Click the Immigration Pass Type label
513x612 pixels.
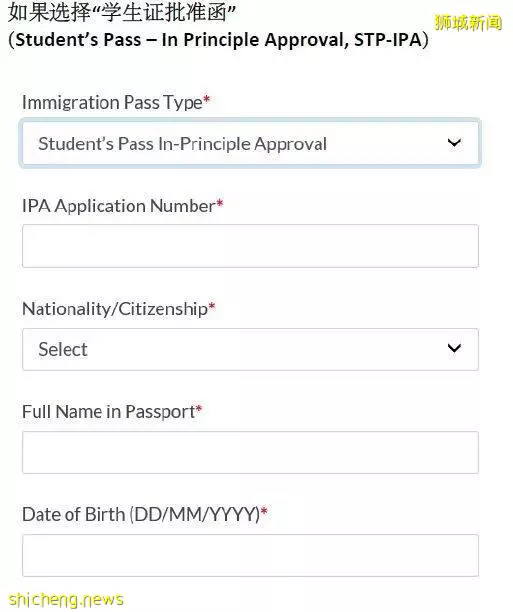pyautogui.click(x=112, y=103)
